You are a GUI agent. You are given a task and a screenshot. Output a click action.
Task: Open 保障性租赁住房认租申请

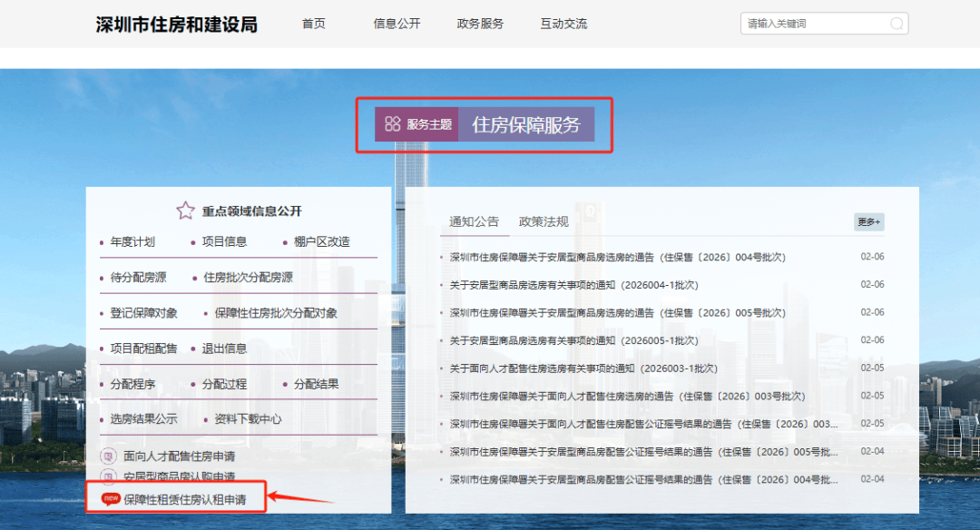(191, 498)
